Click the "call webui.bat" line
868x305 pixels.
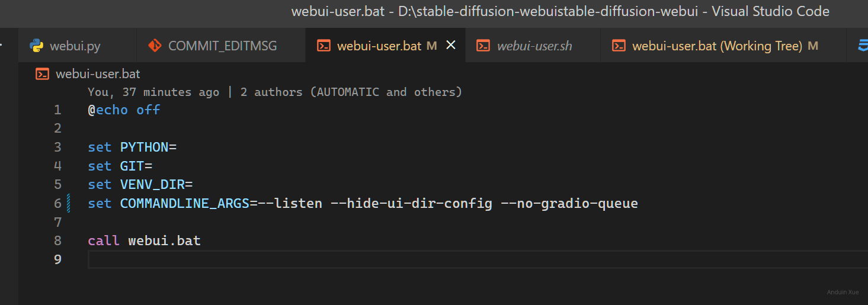[x=144, y=241]
